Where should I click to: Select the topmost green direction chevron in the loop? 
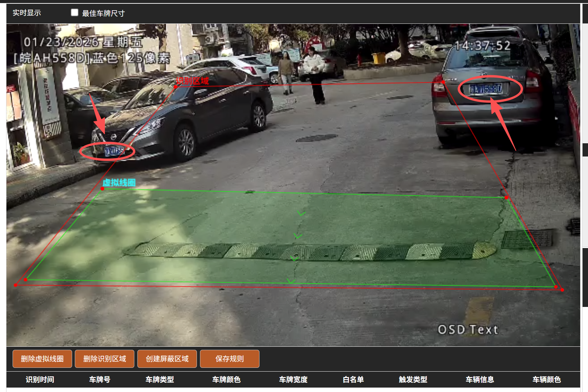(x=301, y=213)
